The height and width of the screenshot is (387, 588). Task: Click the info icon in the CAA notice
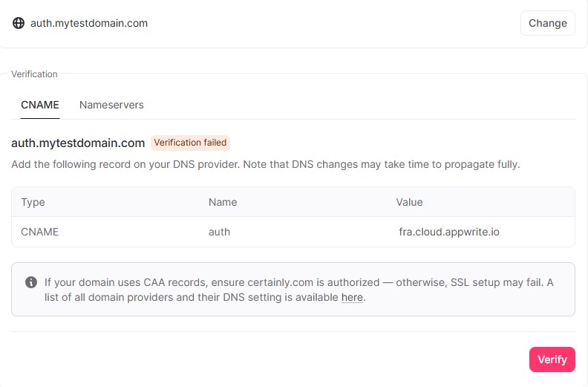(x=31, y=282)
